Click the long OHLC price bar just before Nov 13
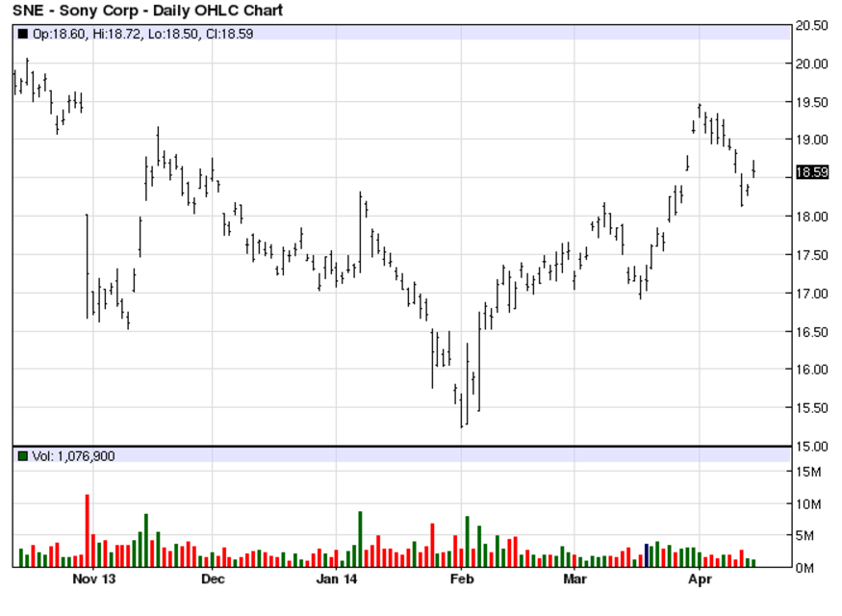842x616 pixels. point(87,267)
